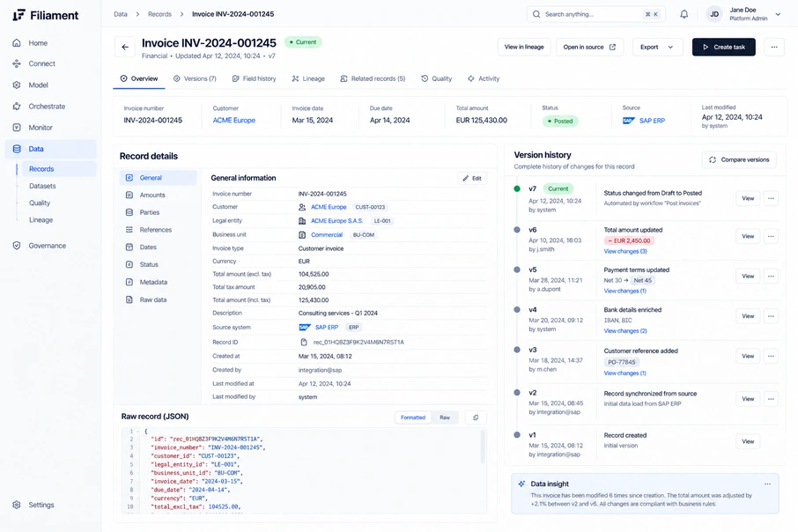The height and width of the screenshot is (532, 798).
Task: Click Open in source button
Action: click(x=589, y=47)
